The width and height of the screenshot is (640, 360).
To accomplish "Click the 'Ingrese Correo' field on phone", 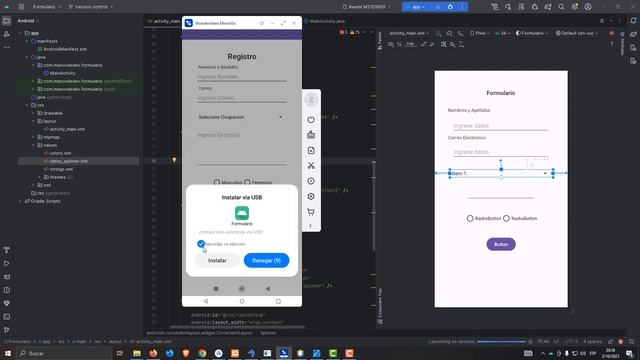I will click(242, 98).
